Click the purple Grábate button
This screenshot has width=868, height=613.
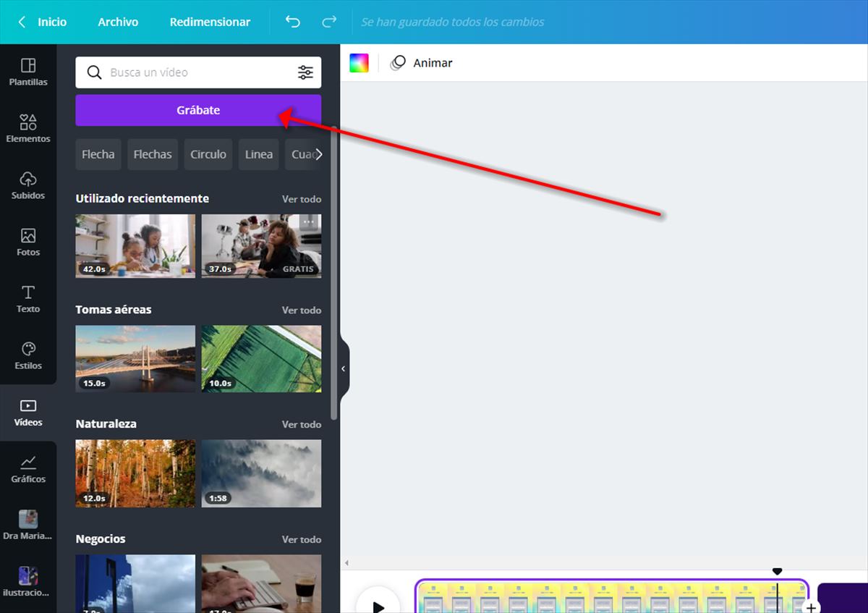tap(198, 110)
